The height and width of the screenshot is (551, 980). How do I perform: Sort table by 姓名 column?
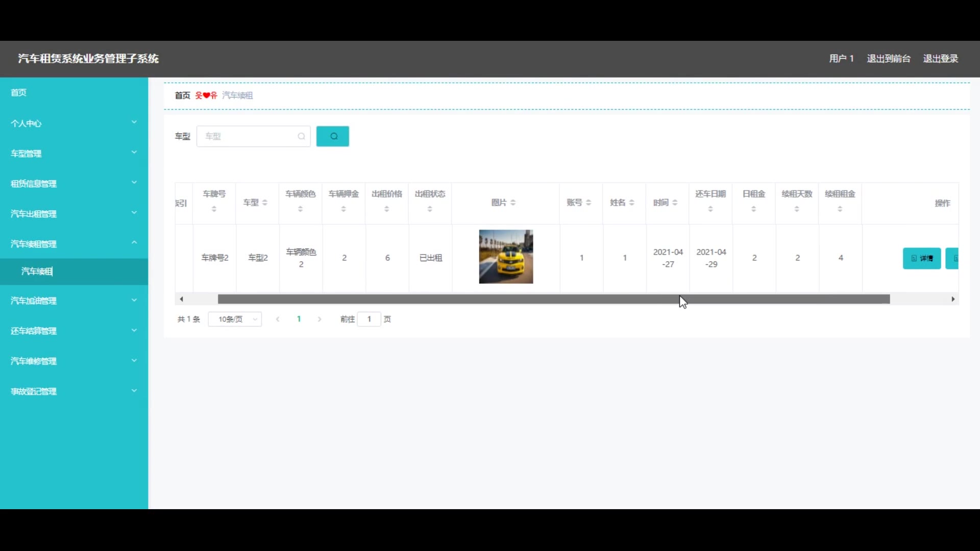click(x=631, y=203)
